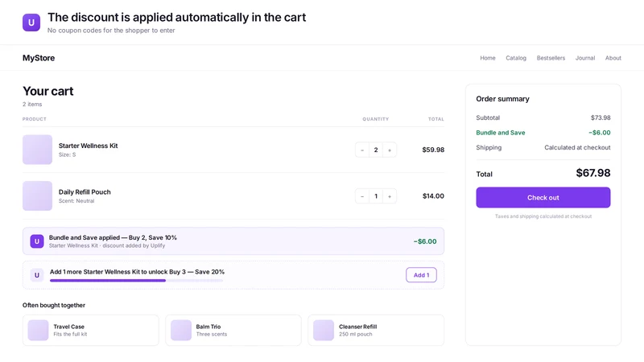Increase Starter Wellness Kit quantity
Viewport: 644px width, 362px height.
(x=390, y=150)
